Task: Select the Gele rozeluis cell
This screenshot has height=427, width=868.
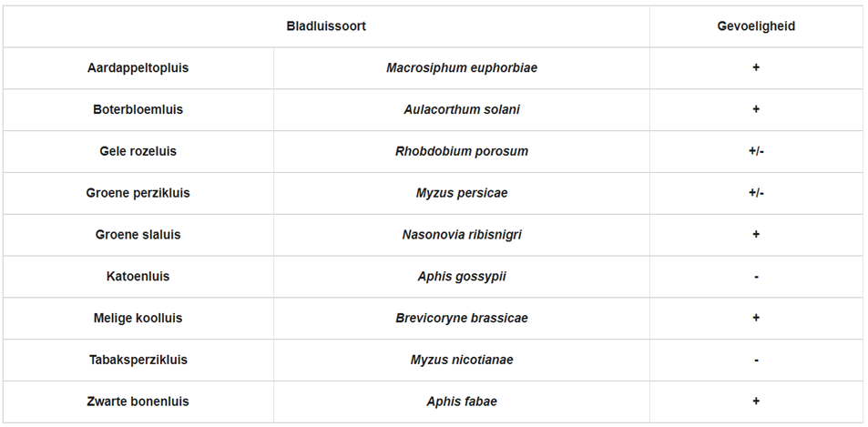Action: [138, 151]
